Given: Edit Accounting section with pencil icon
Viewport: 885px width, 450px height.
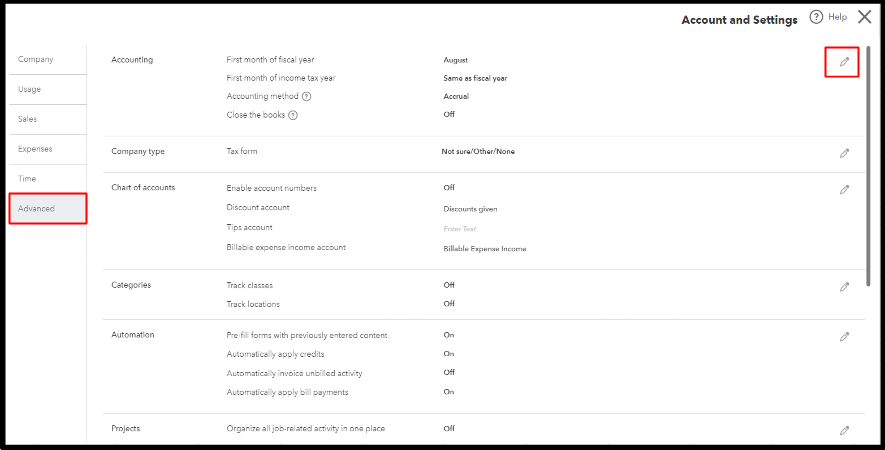Looking at the screenshot, I should (x=844, y=62).
